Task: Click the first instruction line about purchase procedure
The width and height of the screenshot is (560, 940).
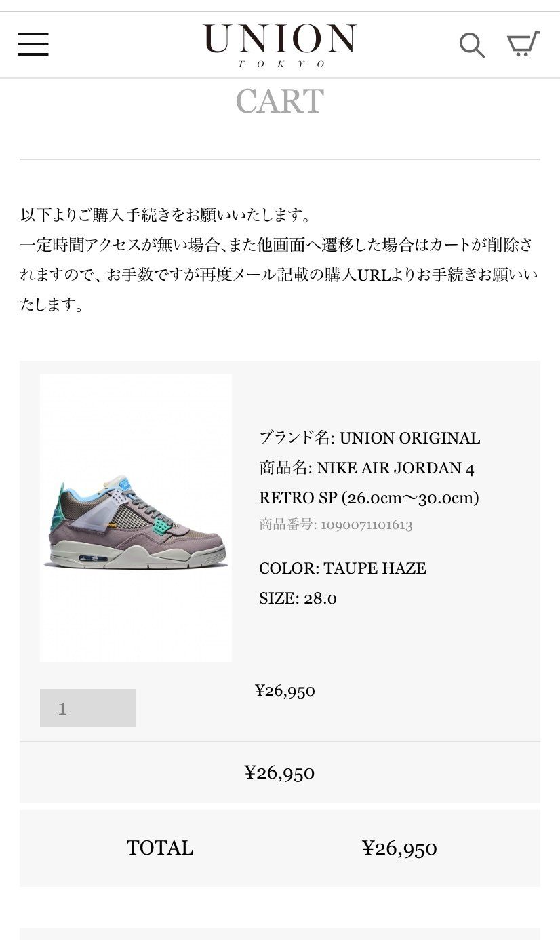Action: tap(167, 216)
